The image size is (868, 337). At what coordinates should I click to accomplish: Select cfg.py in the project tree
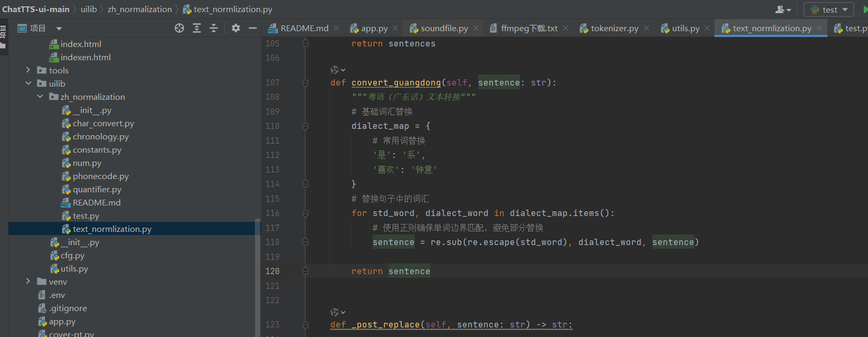coord(72,256)
